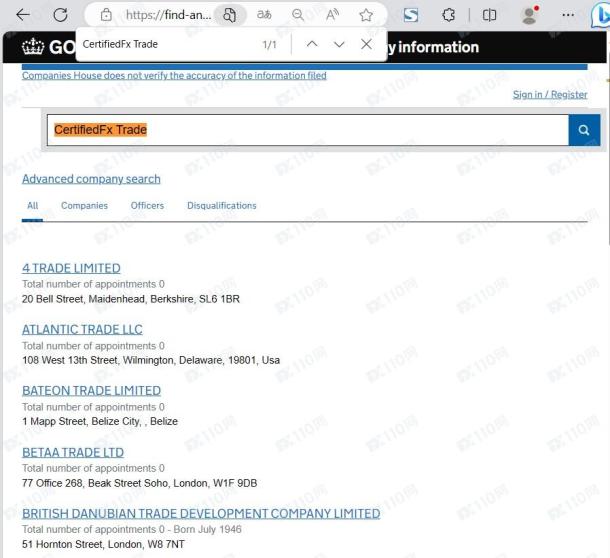Image resolution: width=610 pixels, height=558 pixels.
Task: Click appointments text with Born July 1946
Action: click(131, 529)
